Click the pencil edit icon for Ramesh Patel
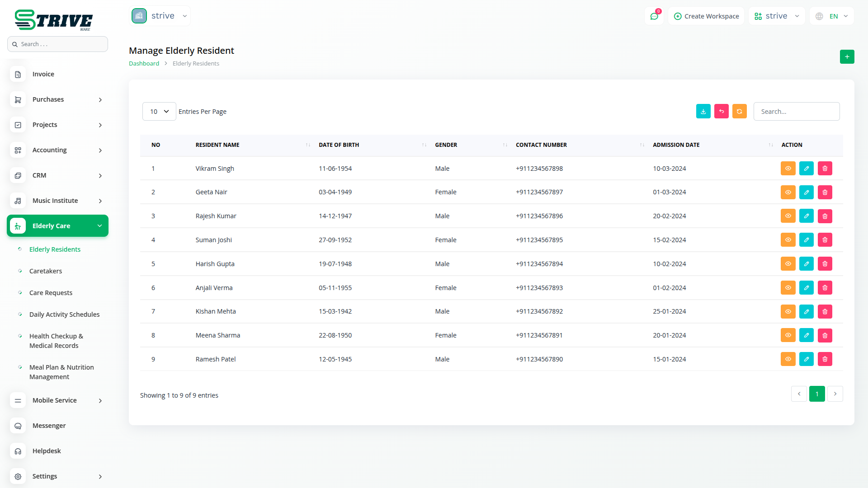The height and width of the screenshot is (488, 868). point(806,359)
